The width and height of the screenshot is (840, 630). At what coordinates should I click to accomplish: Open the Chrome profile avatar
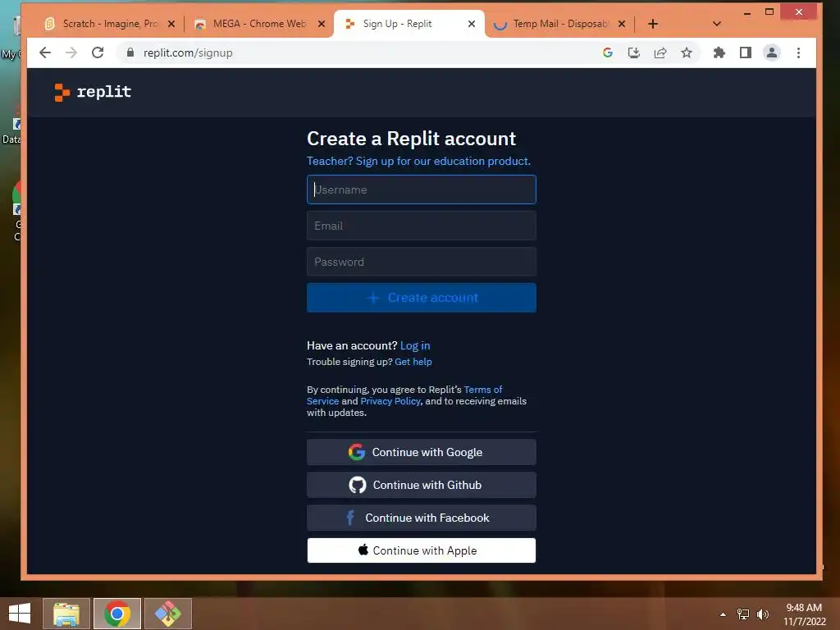point(771,52)
